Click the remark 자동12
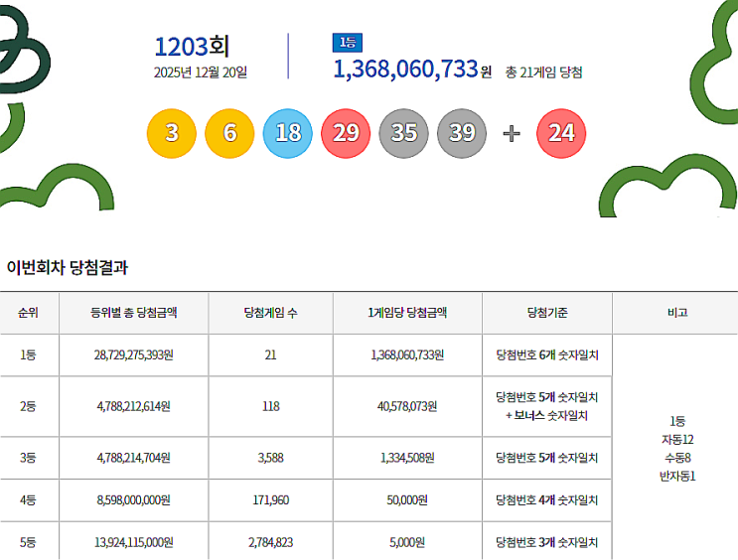Viewport: 738px width, 560px height. point(677,440)
